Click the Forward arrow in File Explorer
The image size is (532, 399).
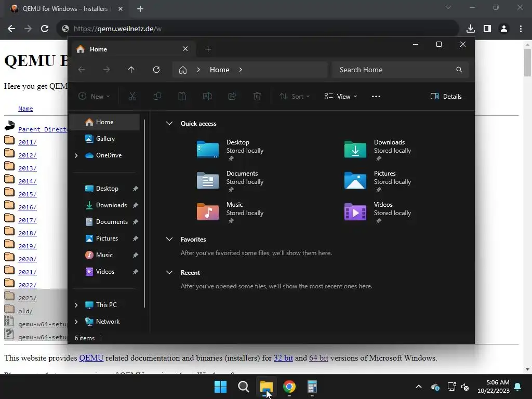point(107,70)
